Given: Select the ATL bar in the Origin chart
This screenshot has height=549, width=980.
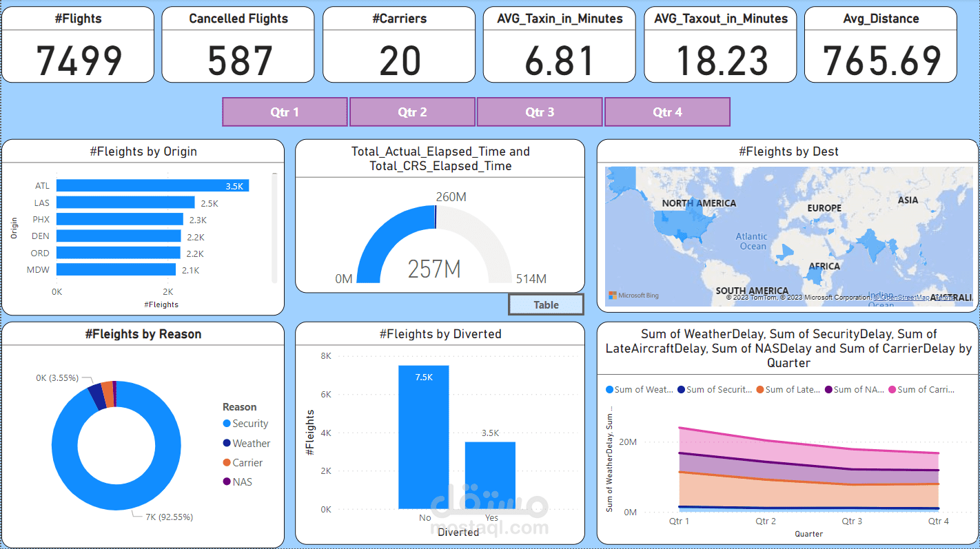Looking at the screenshot, I should pos(152,185).
